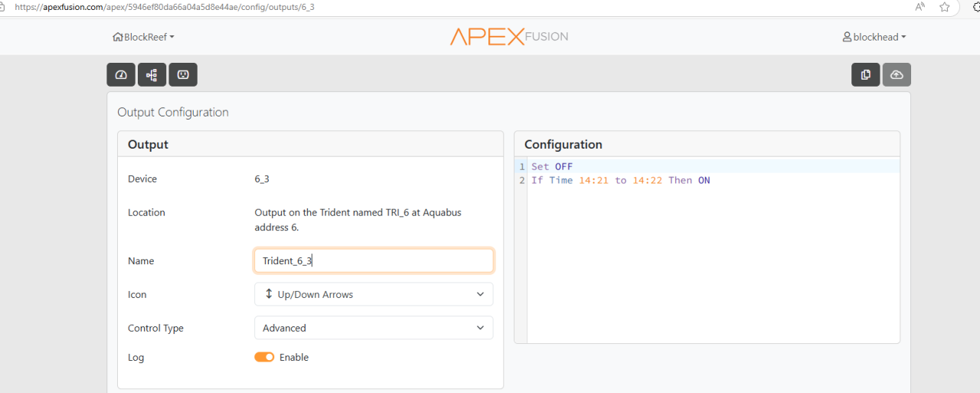The height and width of the screenshot is (393, 980).
Task: Click the Device value '6_3'
Action: pyautogui.click(x=262, y=178)
